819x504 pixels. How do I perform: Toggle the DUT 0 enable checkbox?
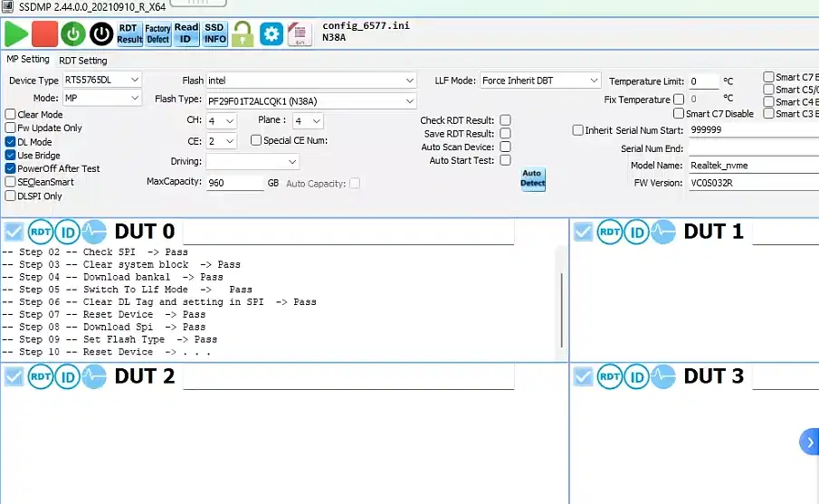(14, 232)
